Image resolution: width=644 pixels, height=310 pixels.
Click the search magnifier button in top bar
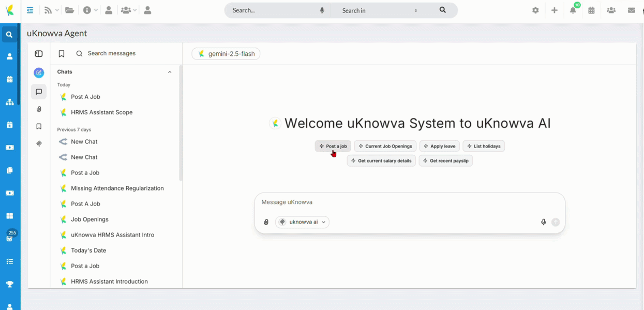click(x=443, y=10)
